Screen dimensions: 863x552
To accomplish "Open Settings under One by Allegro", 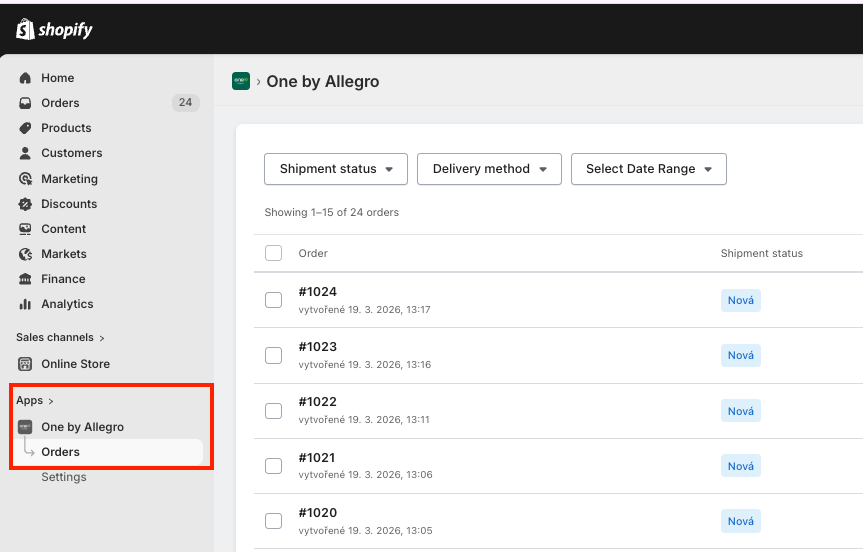I will click(64, 477).
